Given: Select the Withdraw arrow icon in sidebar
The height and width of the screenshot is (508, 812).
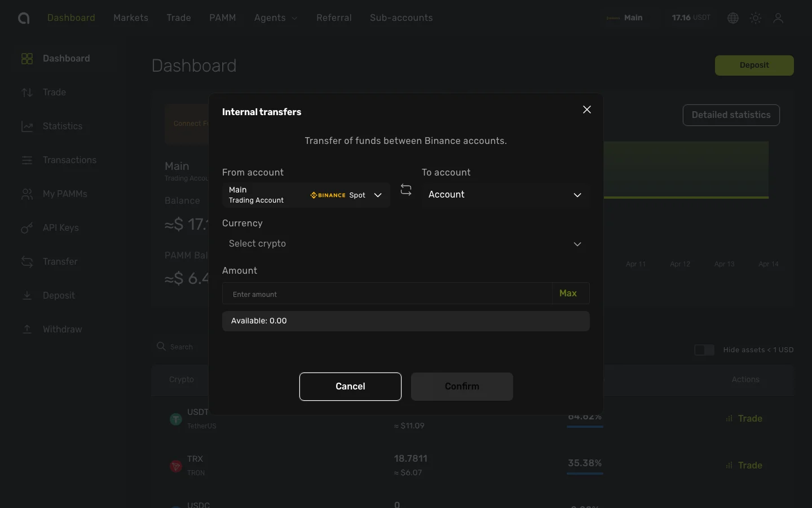Looking at the screenshot, I should (27, 330).
